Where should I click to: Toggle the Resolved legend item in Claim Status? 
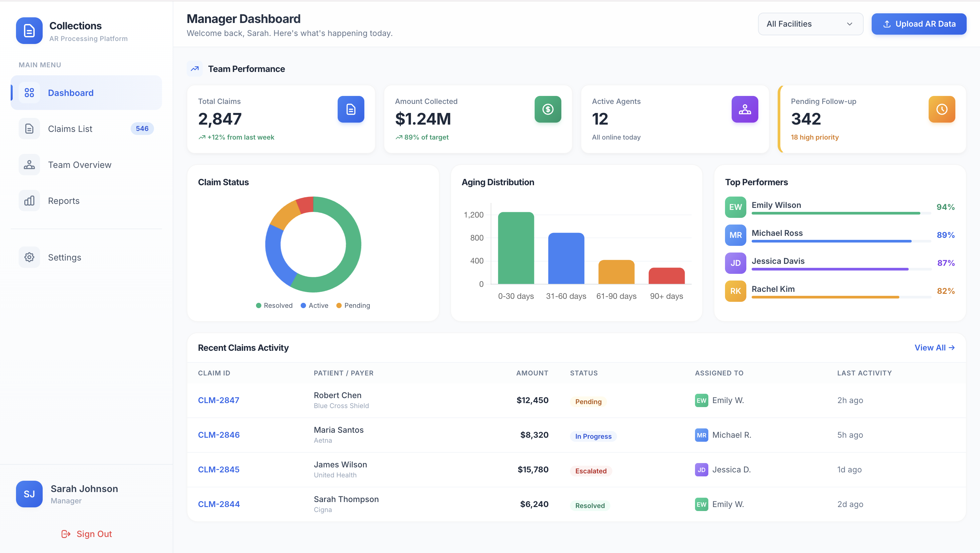pyautogui.click(x=274, y=305)
